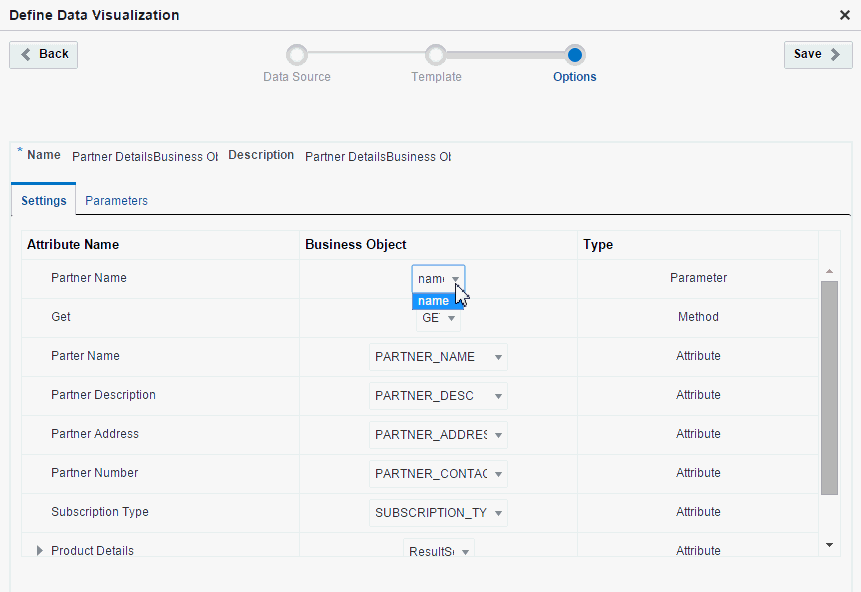Viewport: 861px width, 592px height.
Task: Jump to the Data Source step
Action: coord(297,55)
